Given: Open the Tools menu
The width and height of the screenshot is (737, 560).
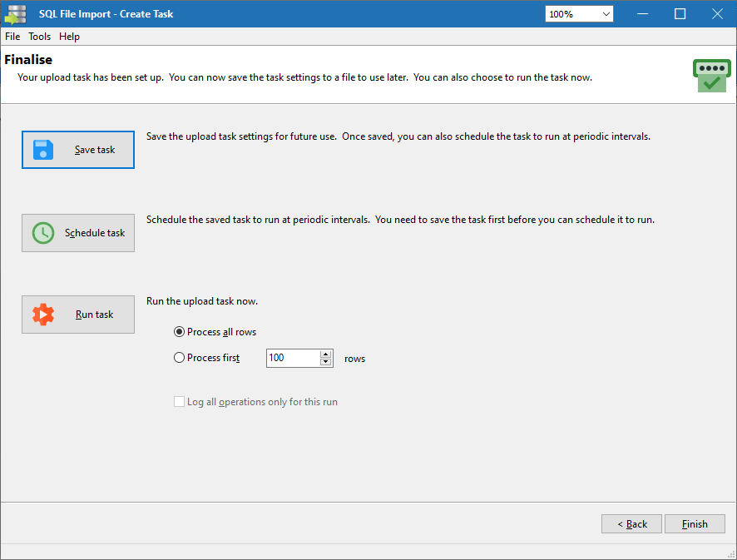Looking at the screenshot, I should [39, 37].
